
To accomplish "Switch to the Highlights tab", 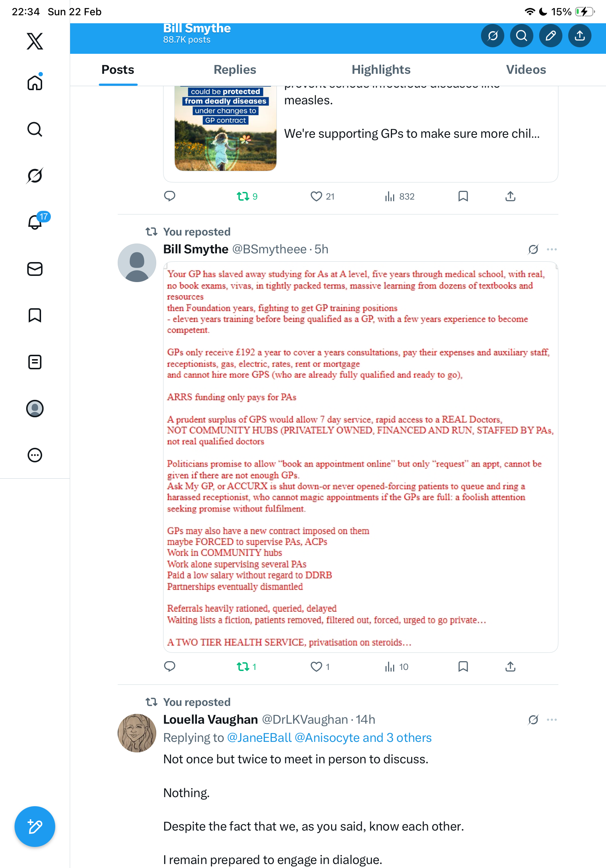I will [x=381, y=69].
